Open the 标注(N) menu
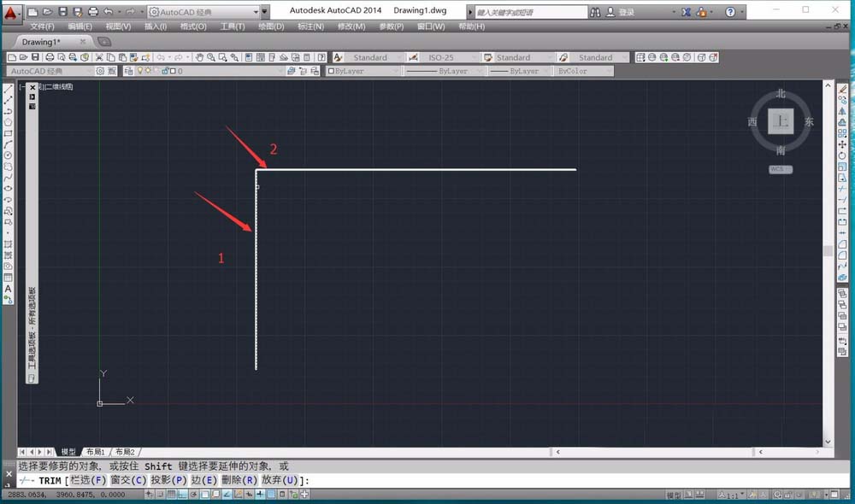Image resolution: width=855 pixels, height=504 pixels. 311,26
